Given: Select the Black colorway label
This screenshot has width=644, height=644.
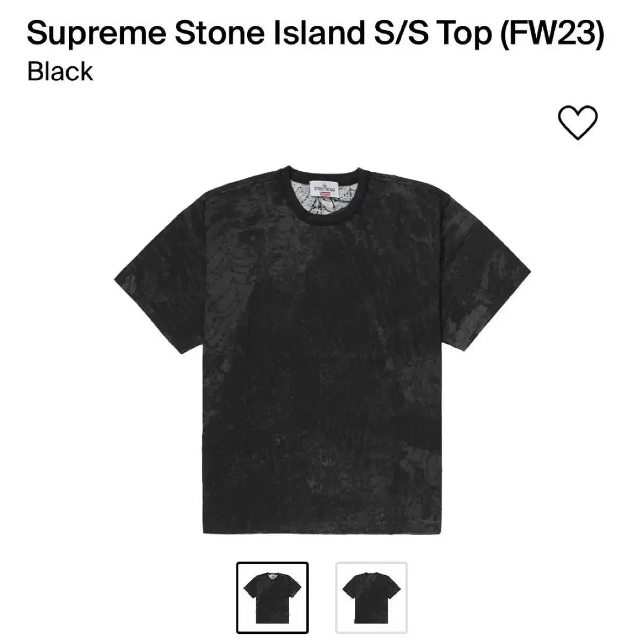Looking at the screenshot, I should (x=60, y=72).
